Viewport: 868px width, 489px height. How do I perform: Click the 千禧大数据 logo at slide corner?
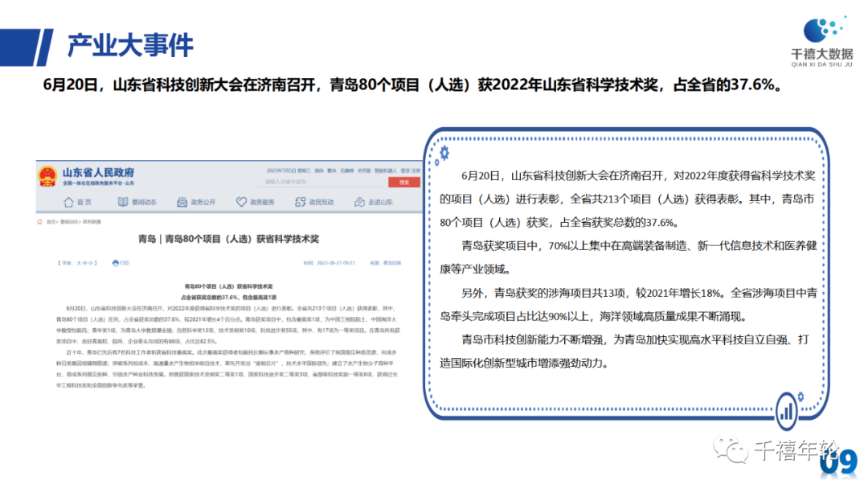coord(822,40)
